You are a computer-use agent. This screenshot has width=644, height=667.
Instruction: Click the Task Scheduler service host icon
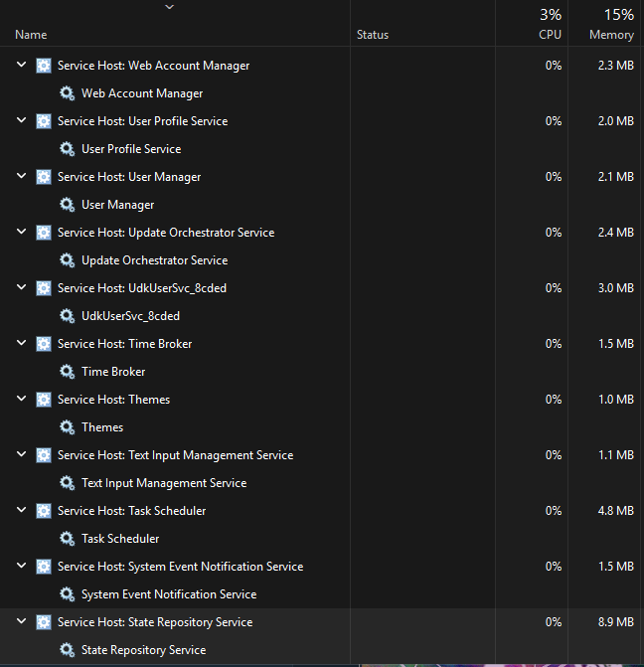click(x=44, y=511)
